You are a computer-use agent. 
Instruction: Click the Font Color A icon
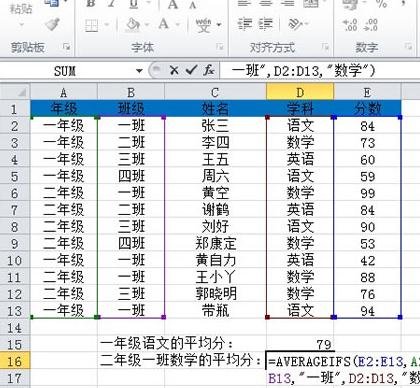point(163,24)
